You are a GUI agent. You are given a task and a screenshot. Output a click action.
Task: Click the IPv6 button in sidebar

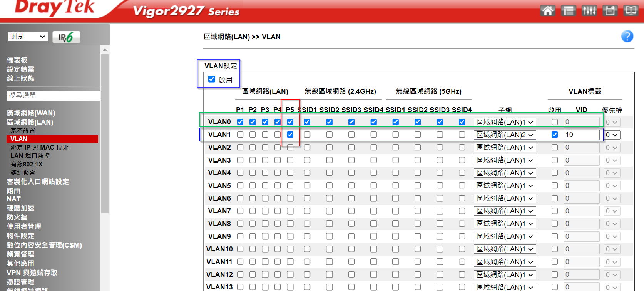tap(66, 37)
